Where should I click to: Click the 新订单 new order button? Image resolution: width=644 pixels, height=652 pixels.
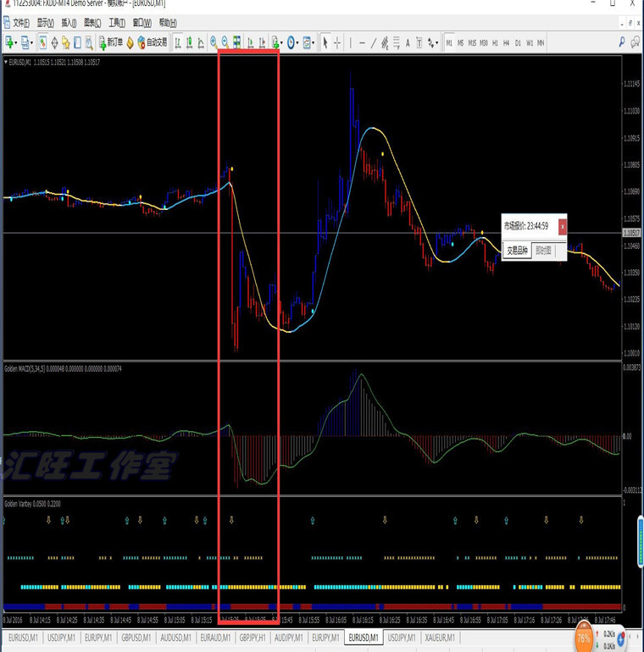[x=111, y=42]
